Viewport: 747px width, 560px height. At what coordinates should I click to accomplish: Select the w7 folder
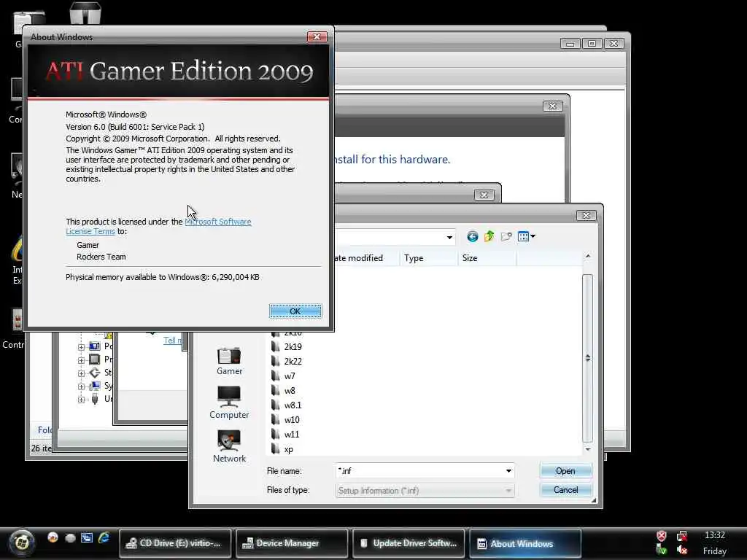(x=289, y=376)
